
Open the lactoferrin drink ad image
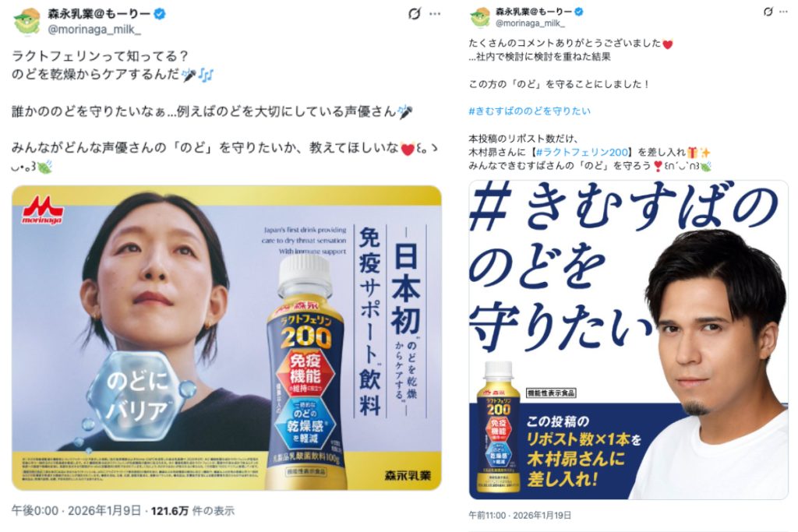[227, 338]
